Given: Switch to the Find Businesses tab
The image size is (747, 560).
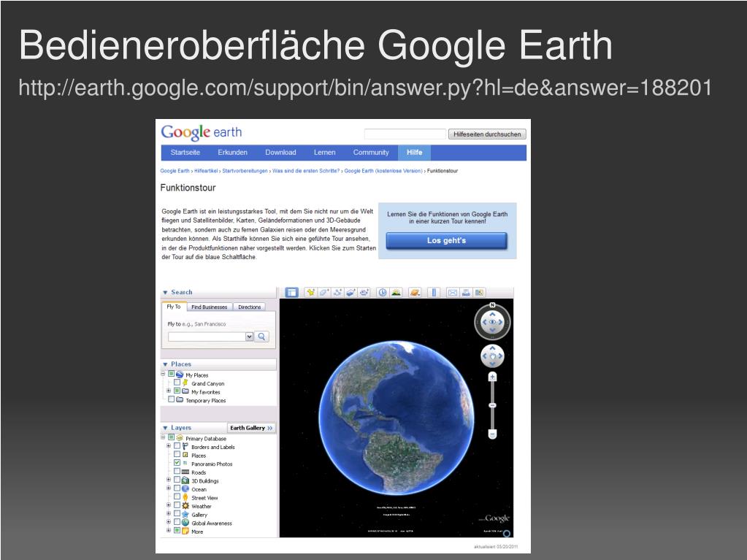Looking at the screenshot, I should pos(209,307).
